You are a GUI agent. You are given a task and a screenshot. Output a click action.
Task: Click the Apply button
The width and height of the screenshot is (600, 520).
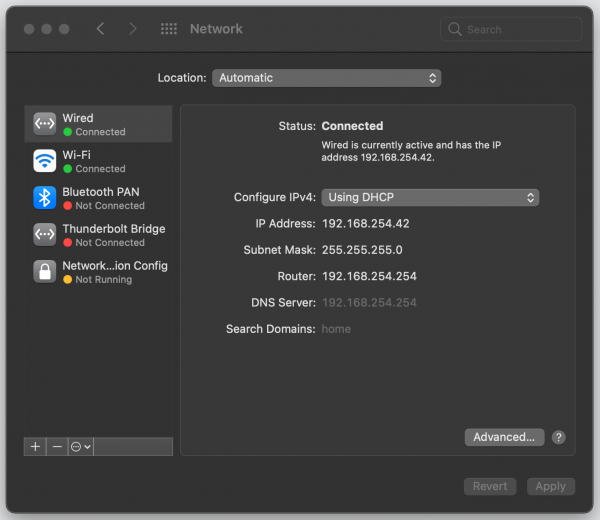551,486
